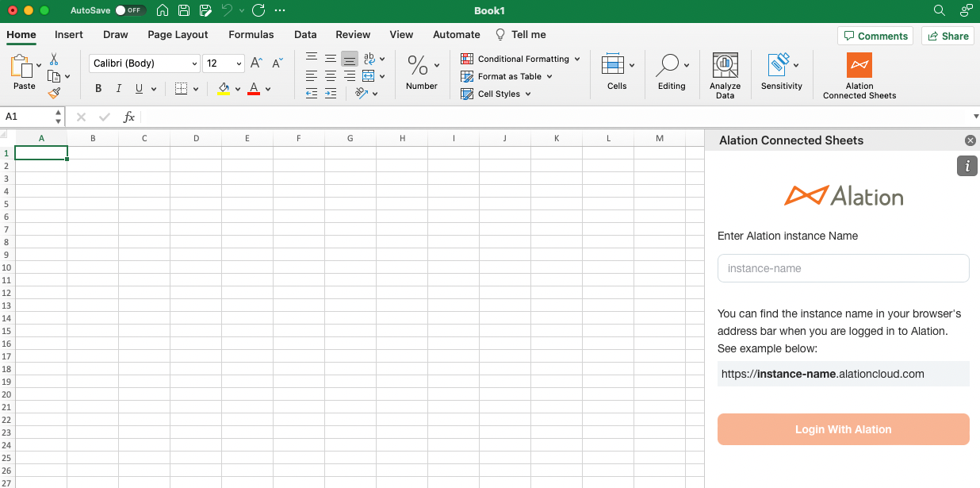
Task: Click the Tell me search box
Action: click(x=521, y=34)
